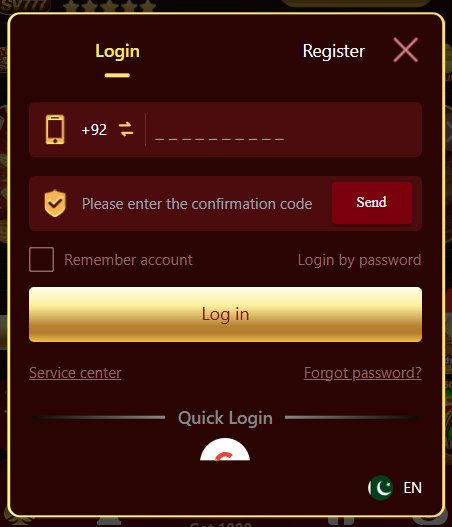
Task: Click the phone icon in number field
Action: click(x=55, y=130)
